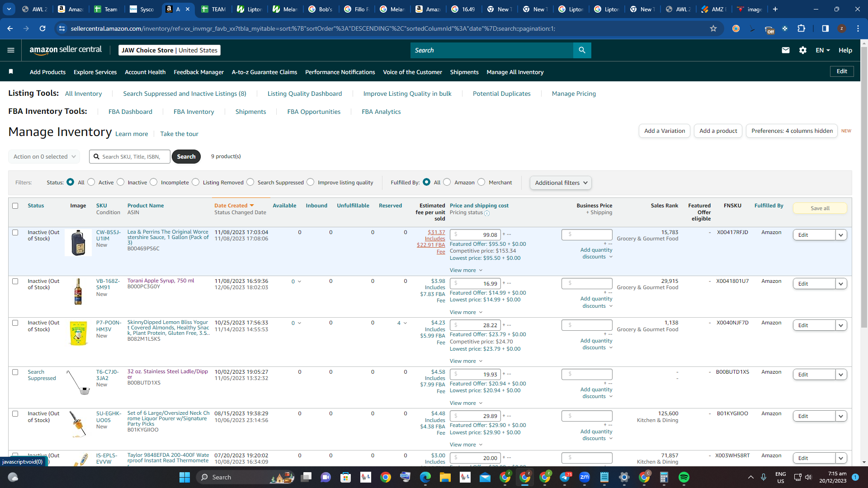Open Edit dropdown arrow for Torani Apple Syrup
The height and width of the screenshot is (488, 868).
[841, 284]
